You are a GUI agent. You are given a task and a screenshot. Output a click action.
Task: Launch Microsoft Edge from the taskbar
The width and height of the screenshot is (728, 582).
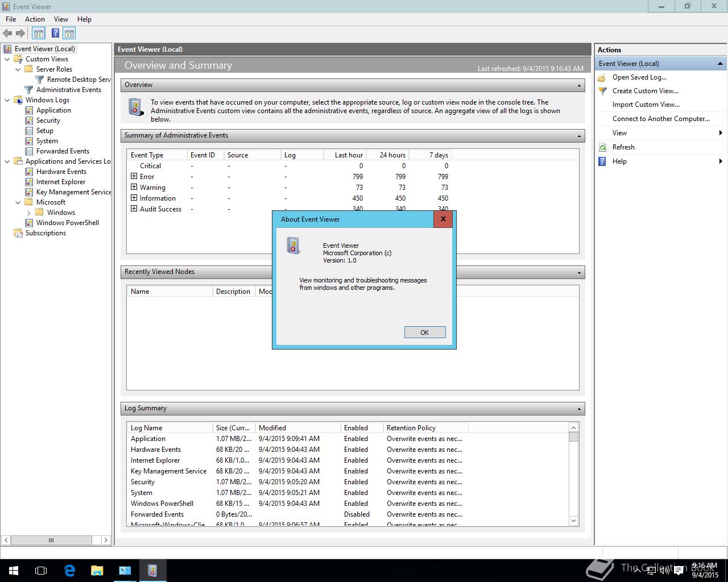69,571
